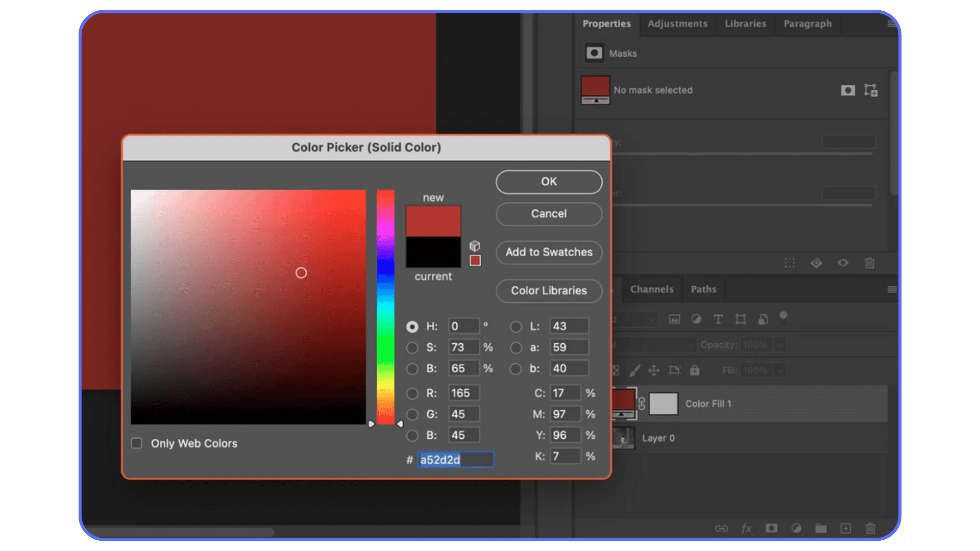Select the R red radio button
Viewport: 980px width, 551px height.
[412, 393]
